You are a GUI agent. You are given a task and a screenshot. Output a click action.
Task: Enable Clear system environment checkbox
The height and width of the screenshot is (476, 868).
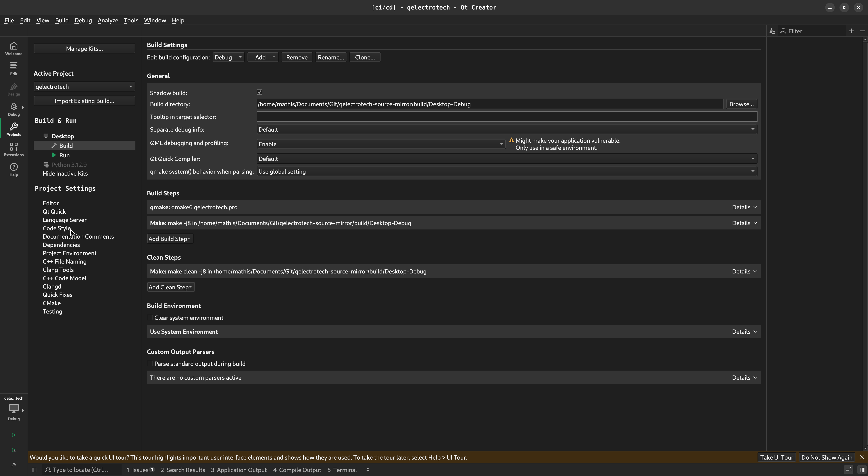[150, 317]
